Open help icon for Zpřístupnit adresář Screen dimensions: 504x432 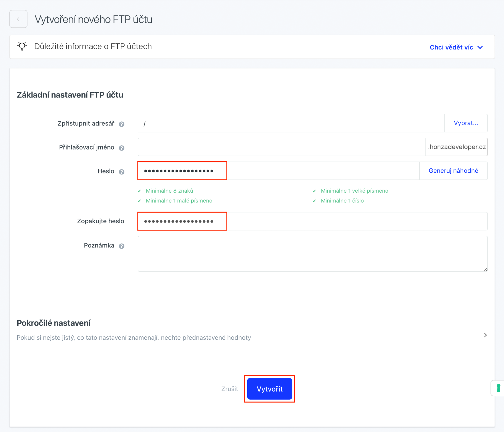click(x=121, y=124)
